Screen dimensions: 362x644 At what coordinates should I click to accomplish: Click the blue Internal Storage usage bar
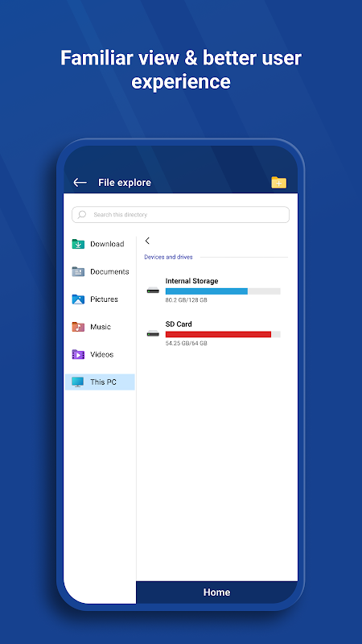pyautogui.click(x=207, y=291)
